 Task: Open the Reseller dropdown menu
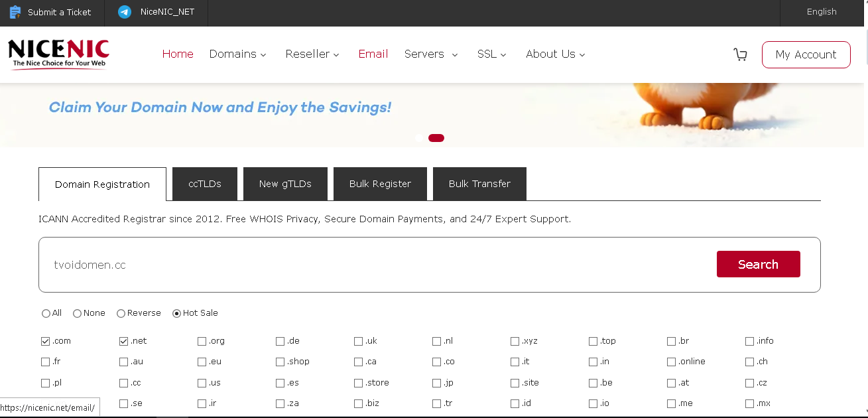pos(312,54)
